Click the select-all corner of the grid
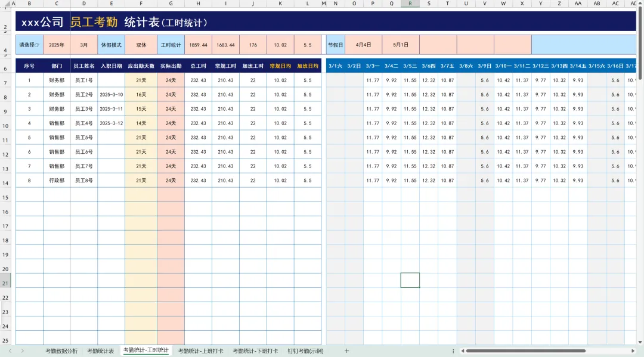This screenshot has width=644, height=357. pos(5,4)
